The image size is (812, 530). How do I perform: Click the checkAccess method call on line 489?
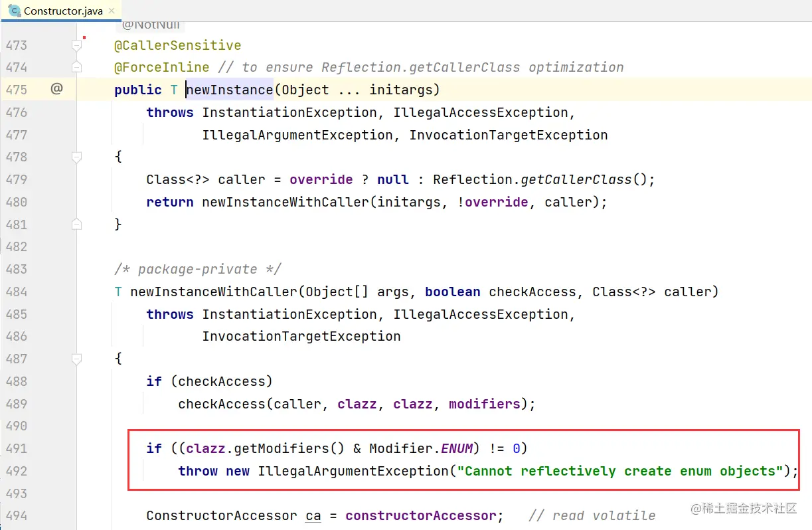pyautogui.click(x=222, y=404)
